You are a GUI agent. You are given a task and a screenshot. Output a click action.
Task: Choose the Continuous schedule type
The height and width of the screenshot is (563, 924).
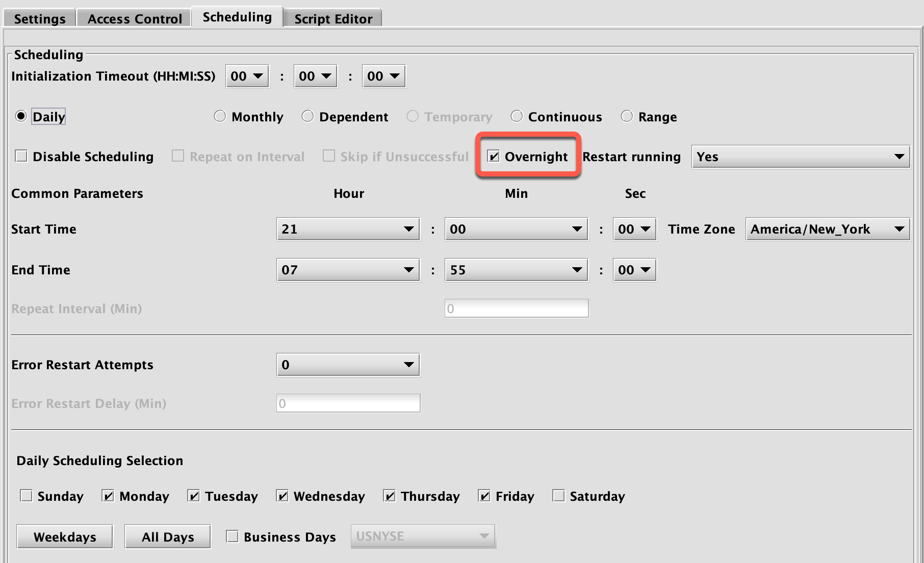pos(517,117)
